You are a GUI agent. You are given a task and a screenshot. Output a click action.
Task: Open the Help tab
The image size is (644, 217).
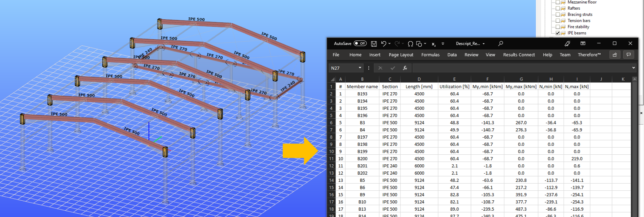tap(547, 55)
